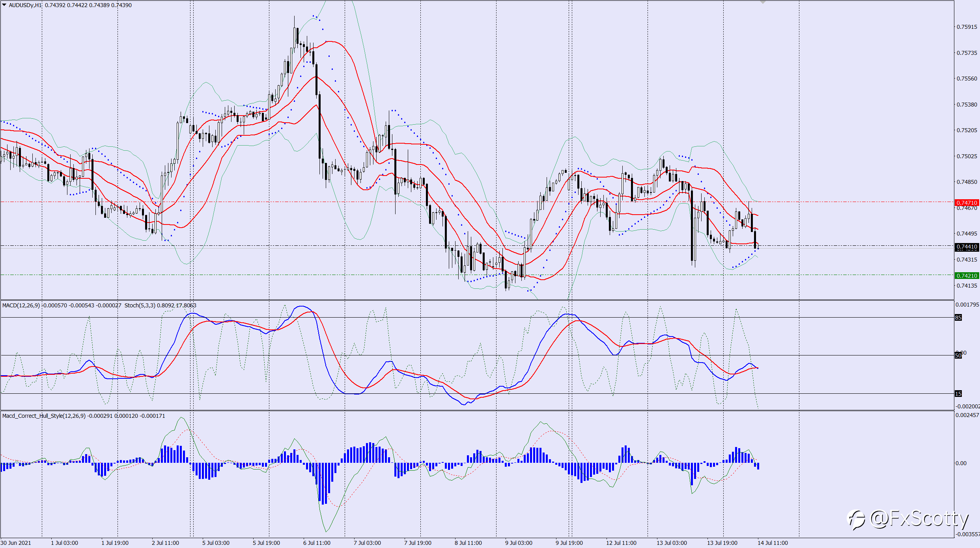Click the 9 Jul 19:00 time label

pos(569,543)
